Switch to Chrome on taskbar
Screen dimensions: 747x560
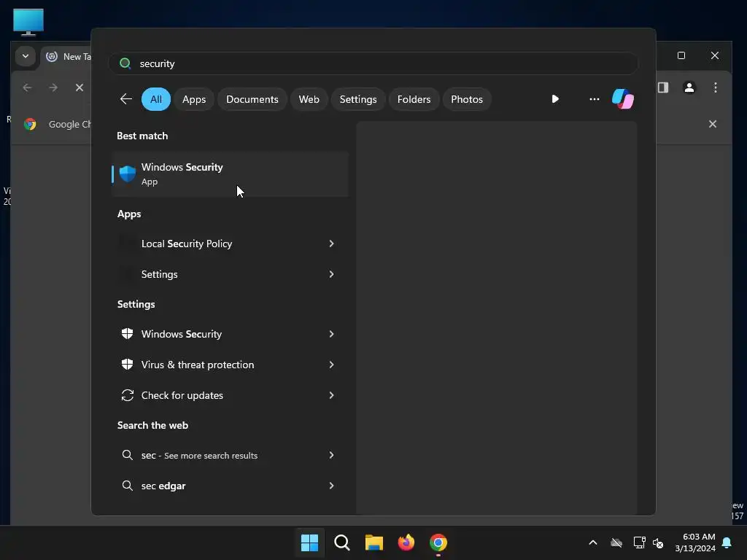click(438, 542)
